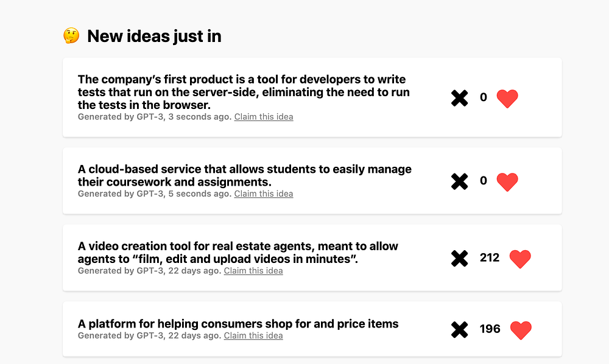The height and width of the screenshot is (364, 609).
Task: Click the 196 vote count
Action: (x=490, y=329)
